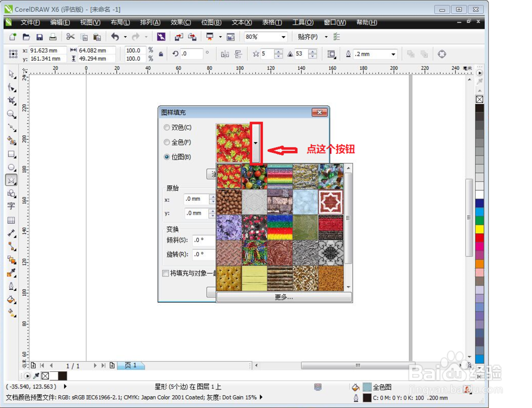Click the 倾斜(S) skew angle field
Image resolution: width=532 pixels, height=408 pixels.
pyautogui.click(x=205, y=240)
